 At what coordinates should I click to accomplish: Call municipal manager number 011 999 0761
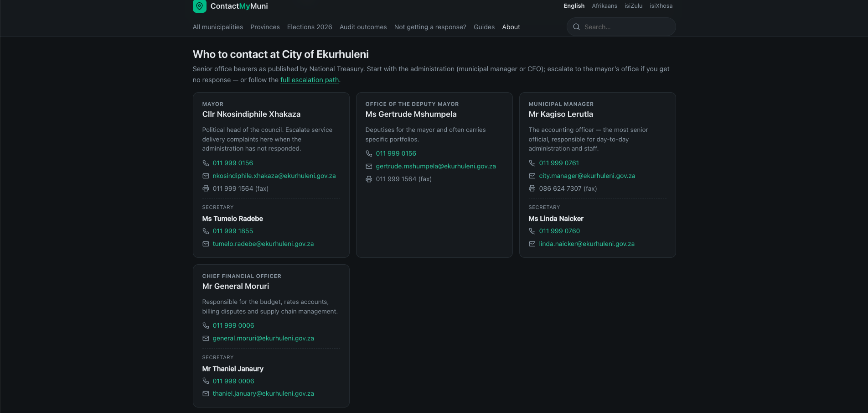(x=559, y=163)
